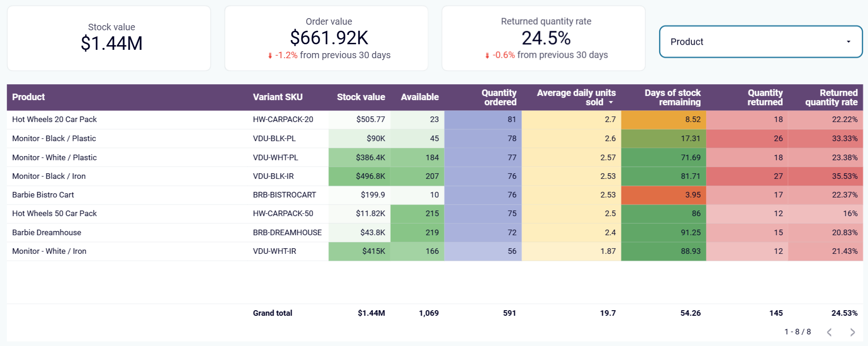
Task: Click returned rate 35.53% cell
Action: (x=826, y=176)
